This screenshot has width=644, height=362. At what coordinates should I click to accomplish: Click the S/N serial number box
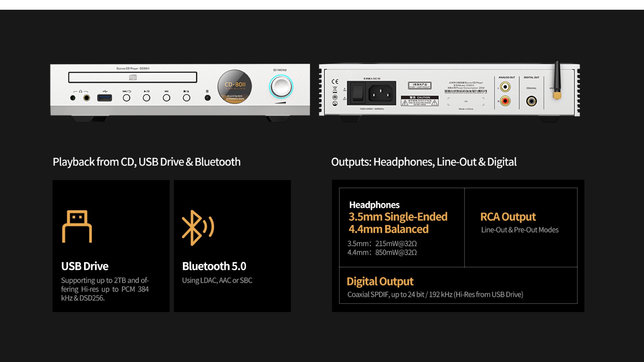click(466, 101)
